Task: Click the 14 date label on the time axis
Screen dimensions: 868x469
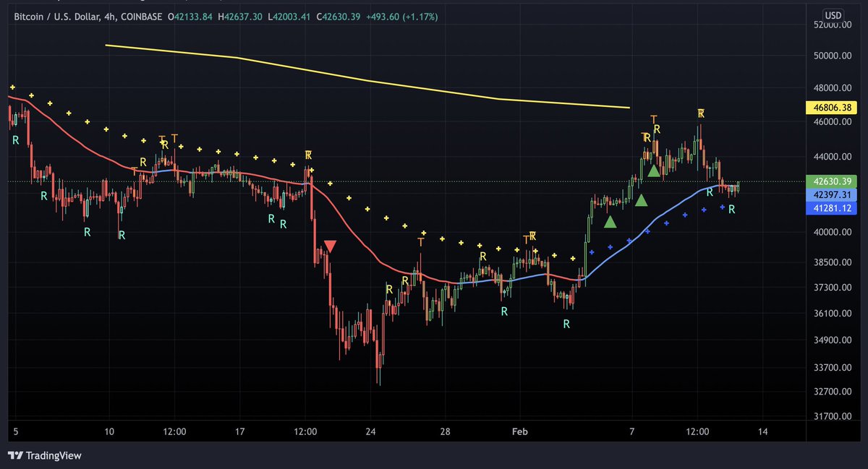Action: point(762,431)
